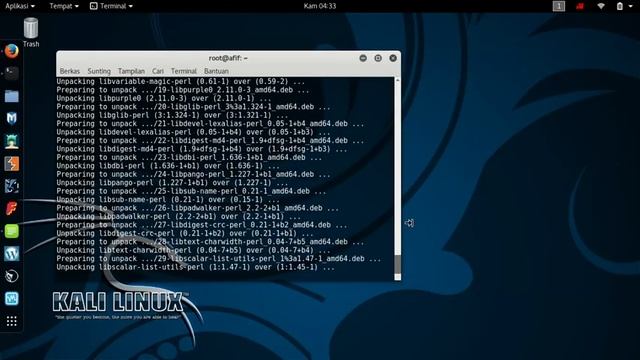Open the Berkas menu in terminal

click(70, 71)
